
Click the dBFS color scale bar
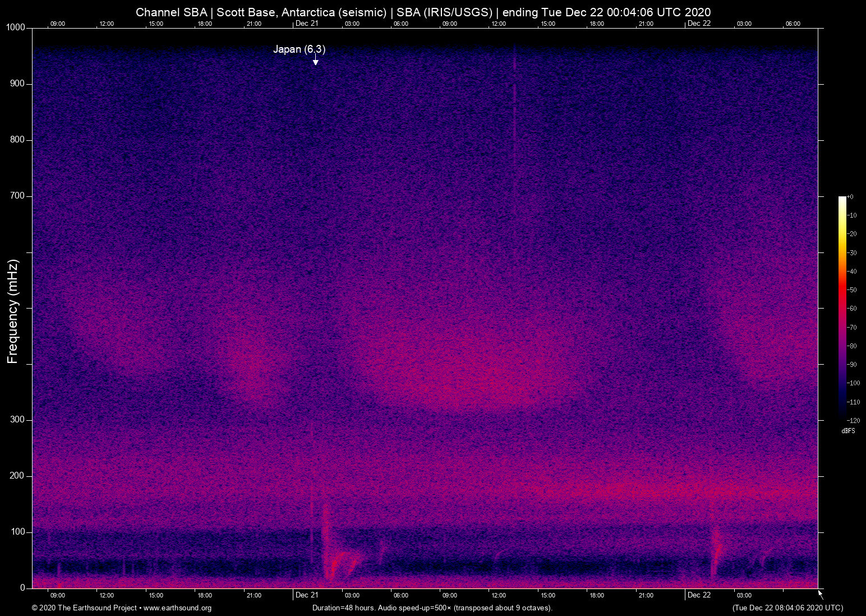coord(842,307)
